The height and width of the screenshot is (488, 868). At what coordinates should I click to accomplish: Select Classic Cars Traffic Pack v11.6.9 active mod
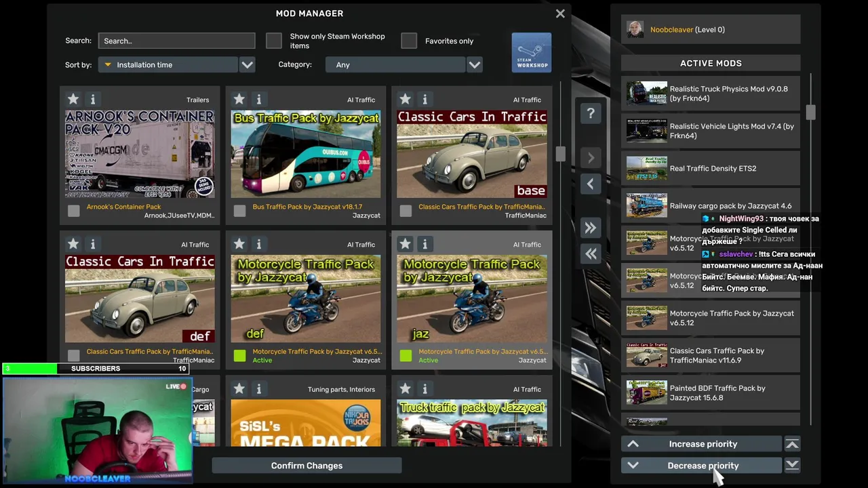pyautogui.click(x=711, y=355)
